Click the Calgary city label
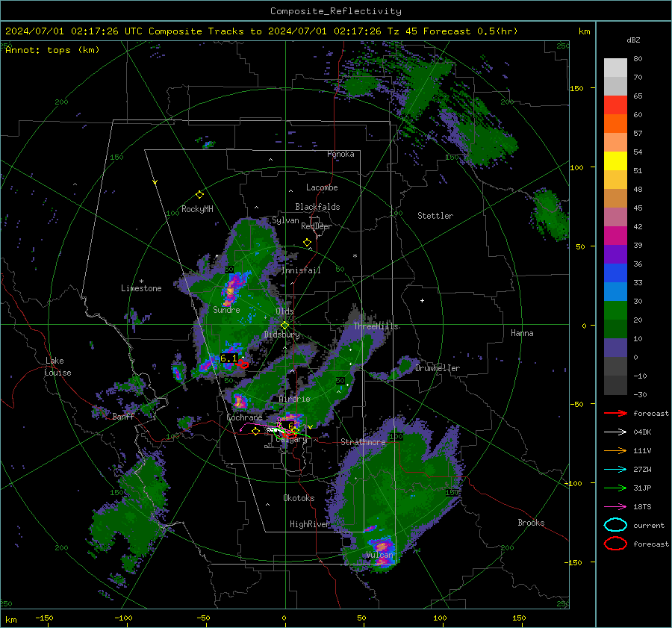 [x=291, y=439]
